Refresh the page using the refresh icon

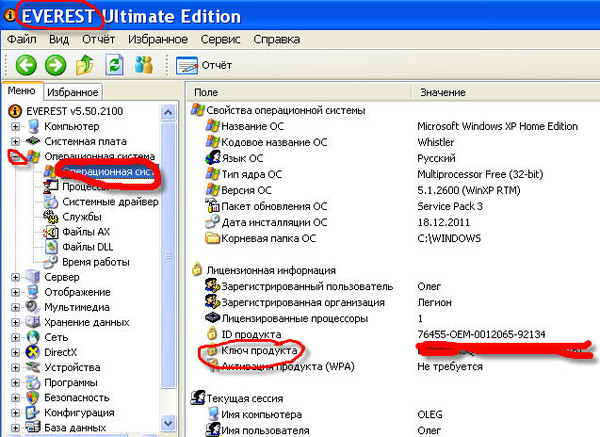point(114,65)
